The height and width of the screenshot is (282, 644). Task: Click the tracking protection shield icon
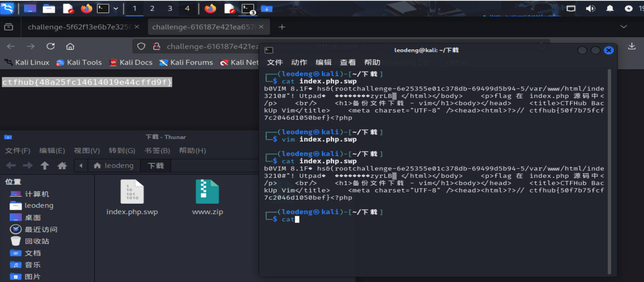141,47
